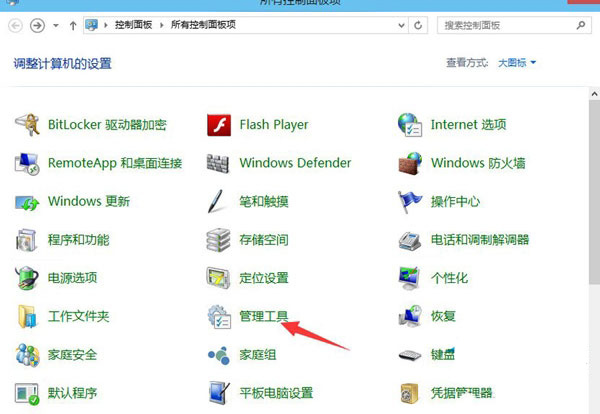Open the Windows 更新 icon
600x414 pixels.
point(27,202)
